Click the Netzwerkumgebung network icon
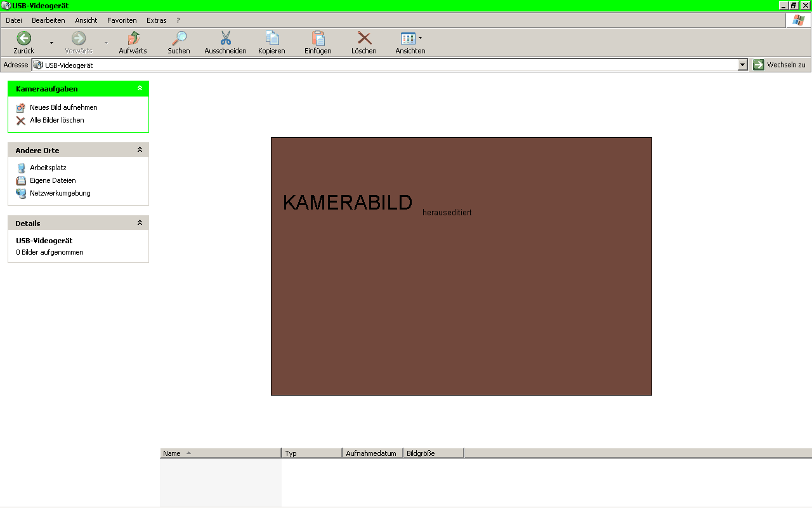Viewport: 812px width, 508px height. coord(21,194)
